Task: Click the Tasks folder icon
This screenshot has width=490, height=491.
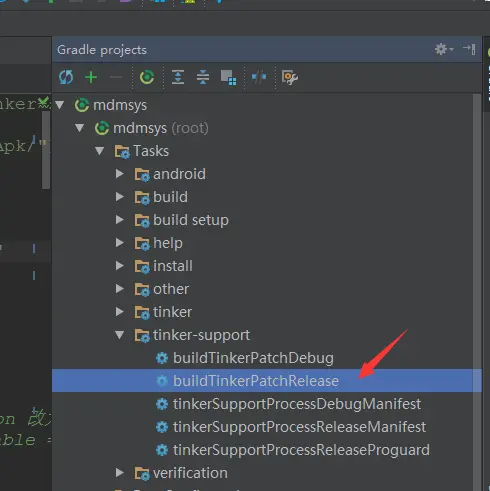Action: (x=122, y=152)
